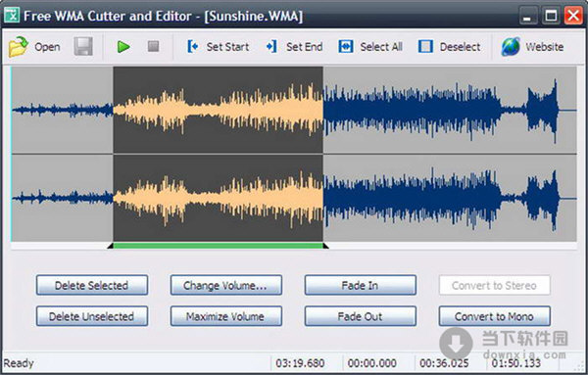Click the Open label in toolbar
The height and width of the screenshot is (375, 588).
click(47, 47)
